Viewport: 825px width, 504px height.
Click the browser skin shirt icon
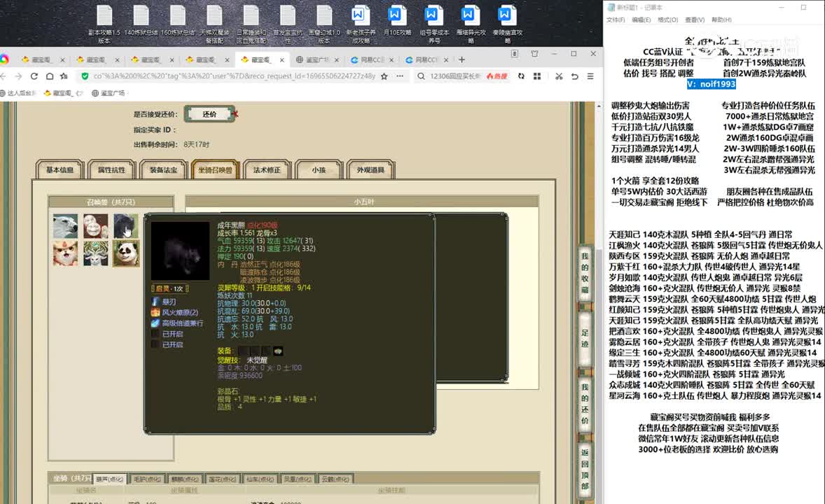coord(534,54)
